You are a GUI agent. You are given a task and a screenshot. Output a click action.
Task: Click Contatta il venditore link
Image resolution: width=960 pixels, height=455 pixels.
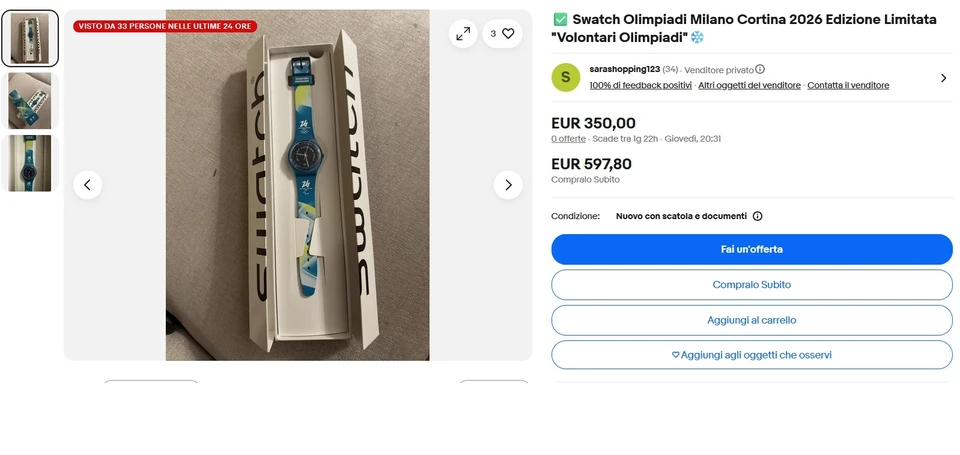(x=848, y=86)
